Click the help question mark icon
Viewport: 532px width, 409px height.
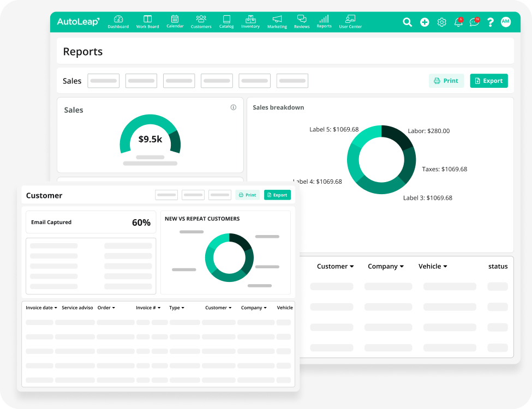(490, 22)
